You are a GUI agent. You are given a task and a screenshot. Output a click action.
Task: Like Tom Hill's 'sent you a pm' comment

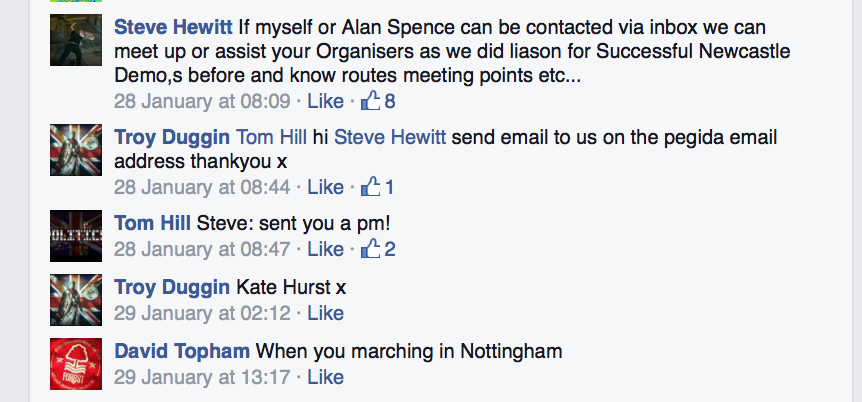tap(325, 250)
